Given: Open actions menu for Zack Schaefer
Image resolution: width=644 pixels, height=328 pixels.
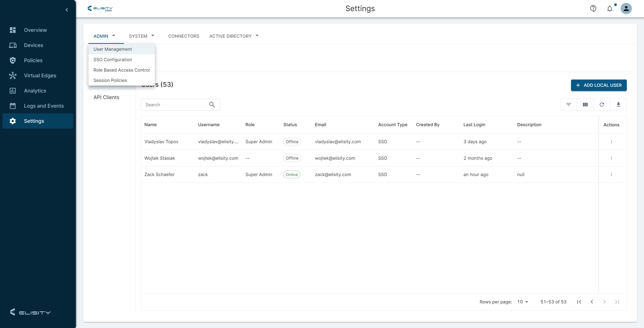Looking at the screenshot, I should 611,175.
